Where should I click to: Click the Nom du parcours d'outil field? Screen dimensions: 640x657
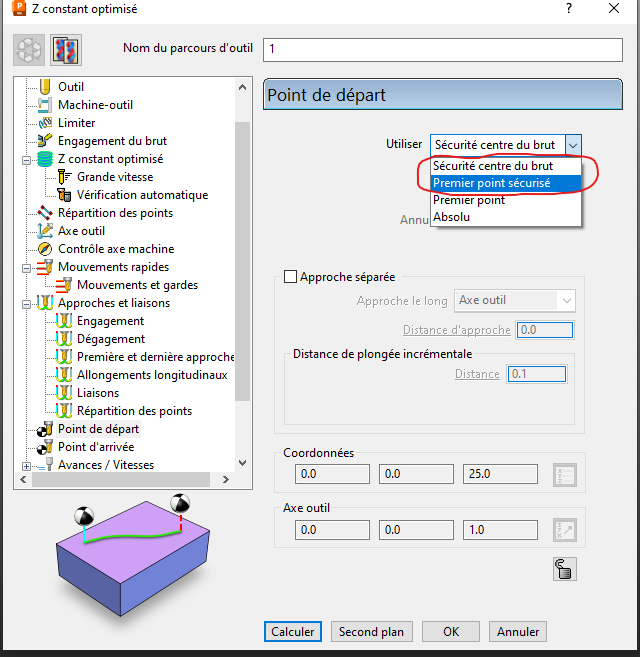point(442,49)
